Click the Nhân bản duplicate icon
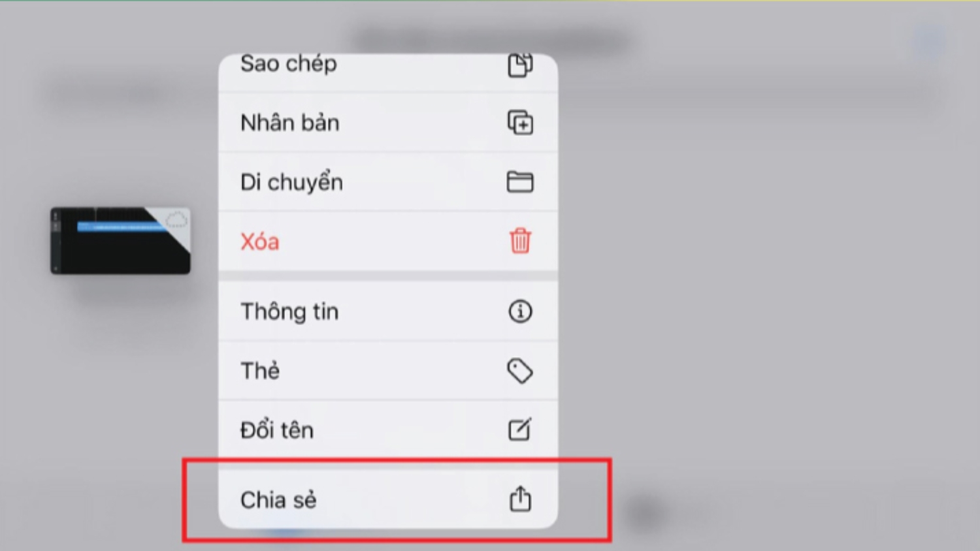The height and width of the screenshot is (551, 980). coord(520,123)
